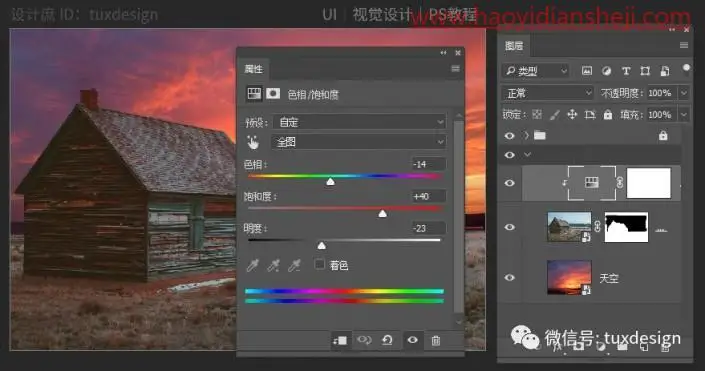Image resolution: width=705 pixels, height=371 pixels.
Task: Hide the house layer with mask
Action: (509, 227)
